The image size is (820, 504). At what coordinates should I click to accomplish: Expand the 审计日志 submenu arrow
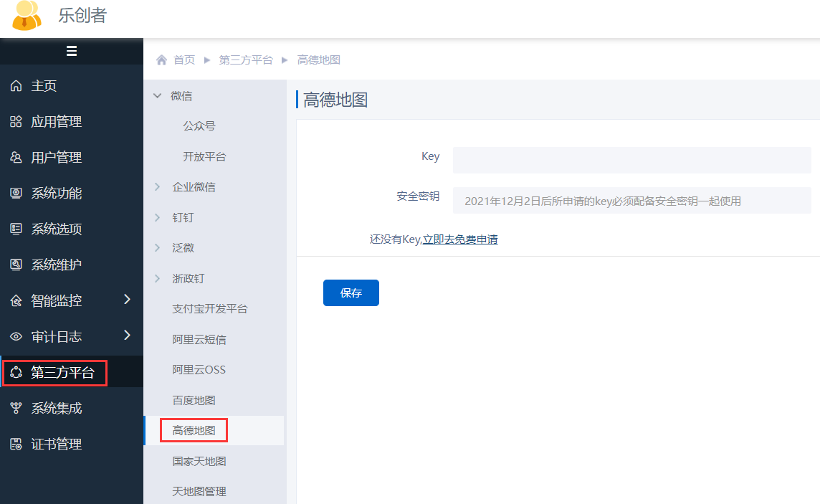pos(127,336)
